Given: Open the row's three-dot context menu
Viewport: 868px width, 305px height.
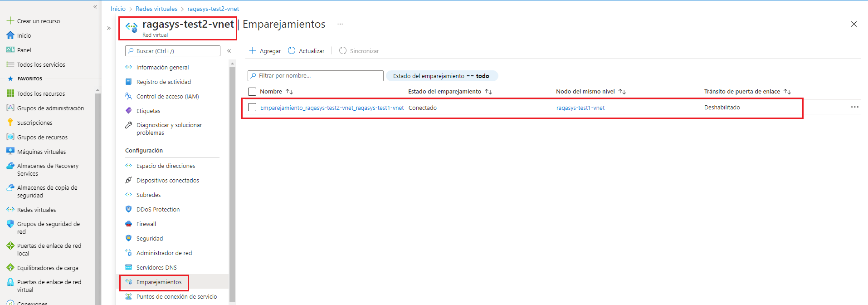Looking at the screenshot, I should click(x=855, y=107).
